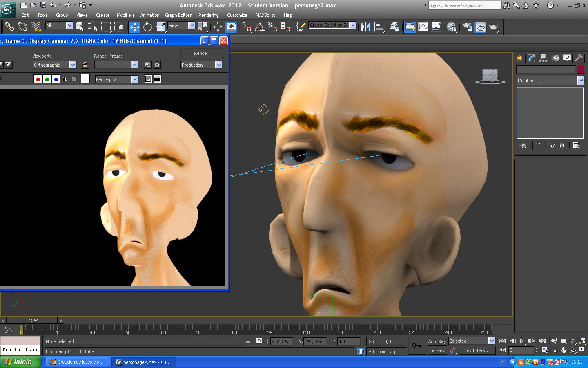Toggle the Percent Snap icon

pos(272,27)
